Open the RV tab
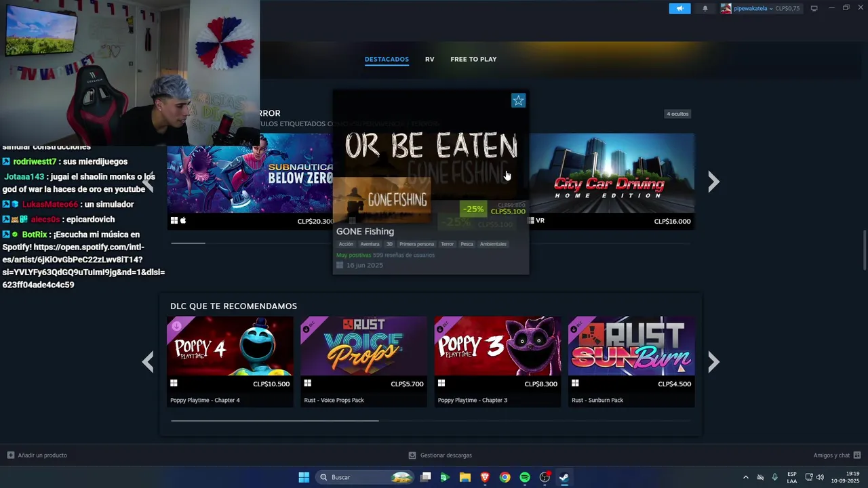Screen dimensions: 868x488 click(x=429, y=59)
